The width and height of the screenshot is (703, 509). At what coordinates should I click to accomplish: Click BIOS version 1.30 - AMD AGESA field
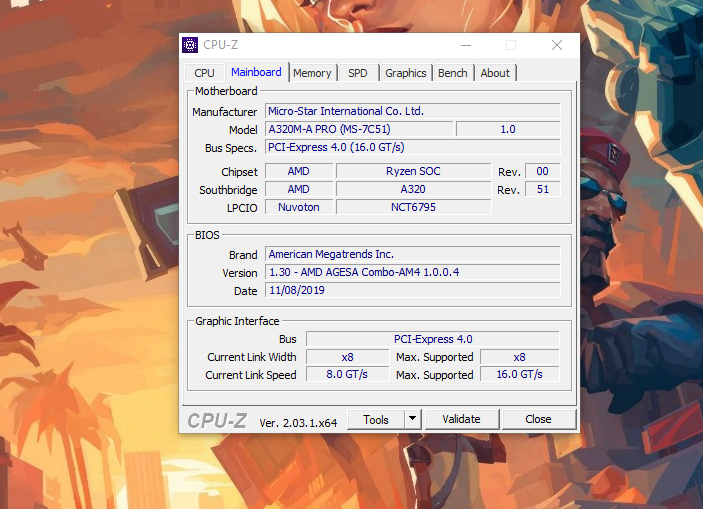pos(412,272)
